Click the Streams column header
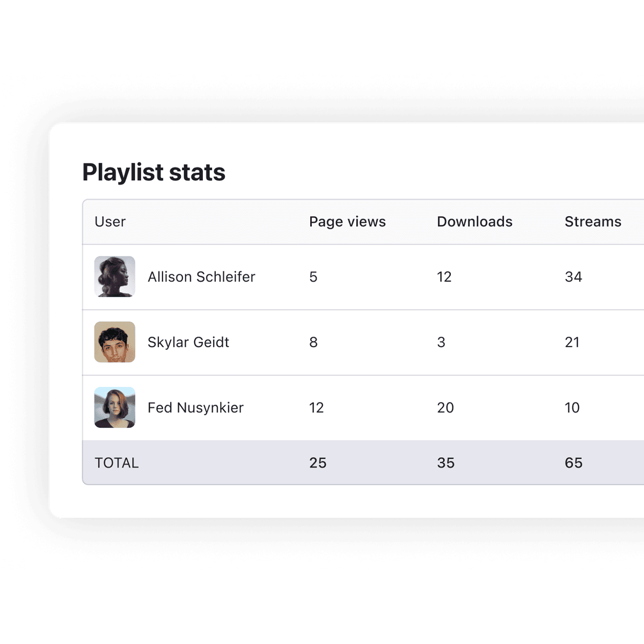Screen dimensions: 644x644 592,222
